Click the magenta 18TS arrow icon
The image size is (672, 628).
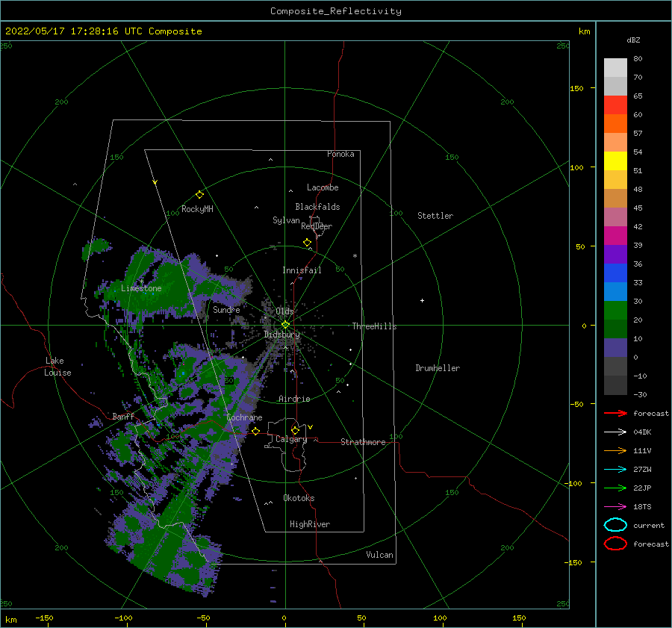(615, 507)
